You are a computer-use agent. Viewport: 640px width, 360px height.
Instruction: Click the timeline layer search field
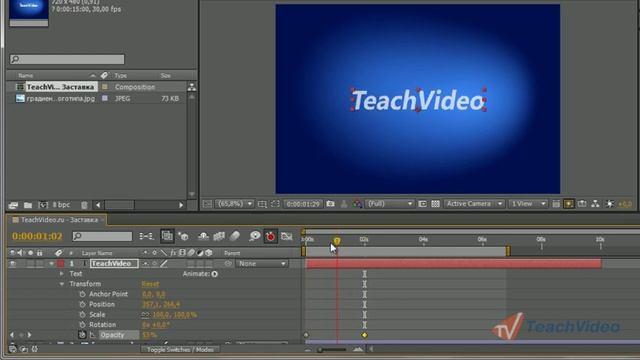[102, 236]
